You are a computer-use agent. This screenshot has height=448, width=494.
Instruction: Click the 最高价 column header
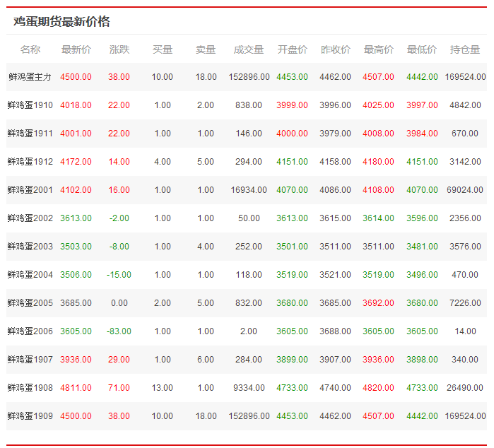tap(378, 49)
